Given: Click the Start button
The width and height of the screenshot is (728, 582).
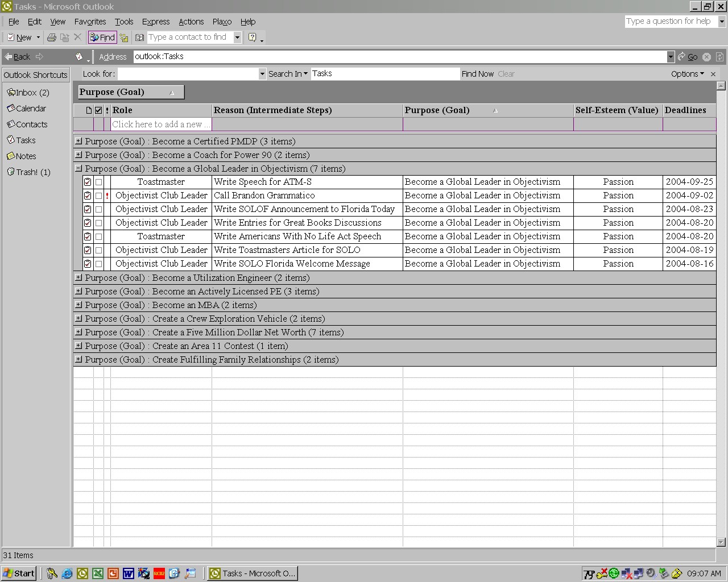Looking at the screenshot, I should pos(19,573).
